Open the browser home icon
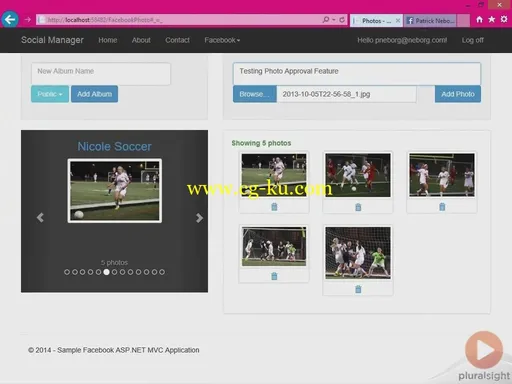 click(x=479, y=20)
